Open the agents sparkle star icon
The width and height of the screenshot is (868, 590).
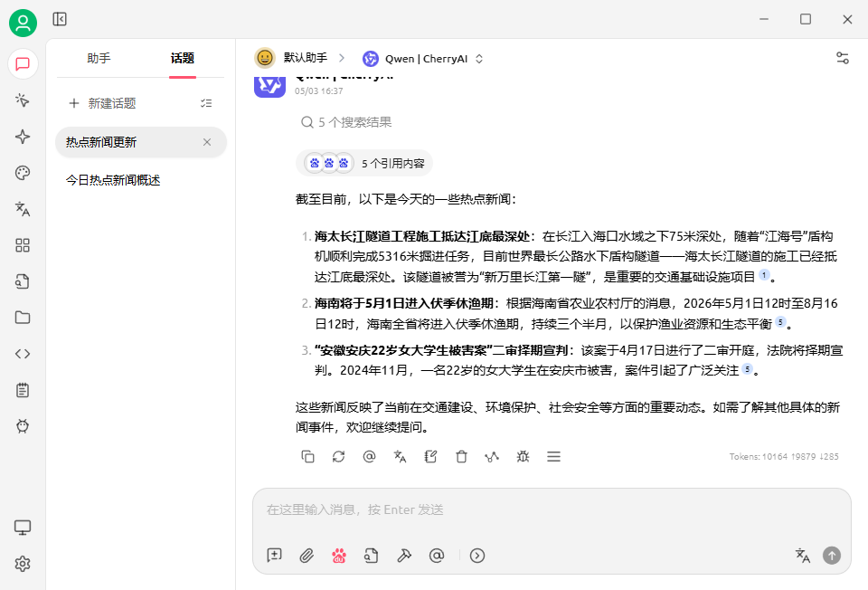point(23,137)
